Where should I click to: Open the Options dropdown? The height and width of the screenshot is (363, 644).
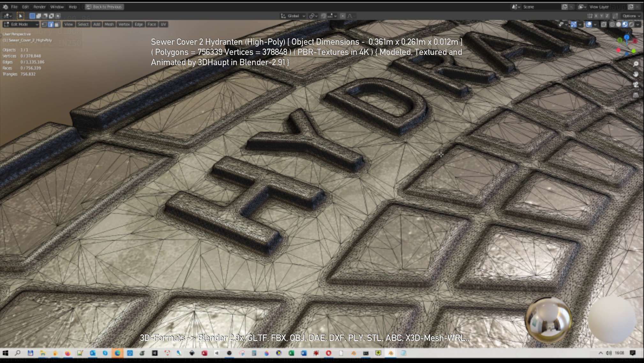[631, 16]
